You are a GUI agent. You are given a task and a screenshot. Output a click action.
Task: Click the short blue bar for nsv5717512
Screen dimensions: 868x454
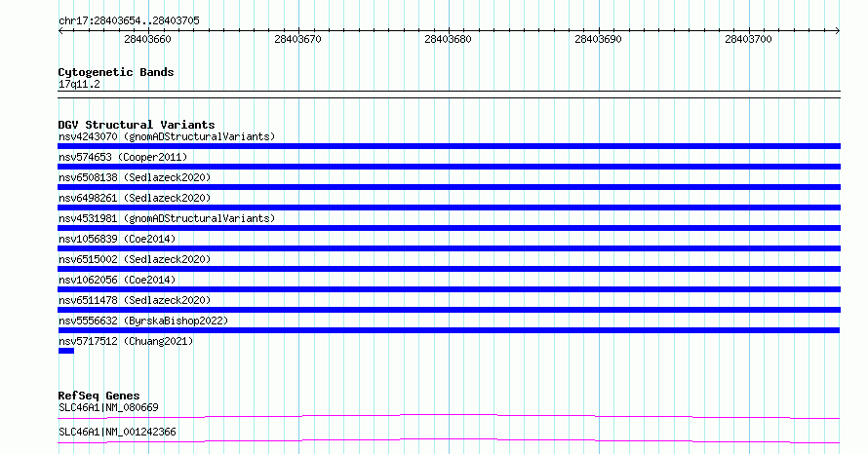pos(66,351)
